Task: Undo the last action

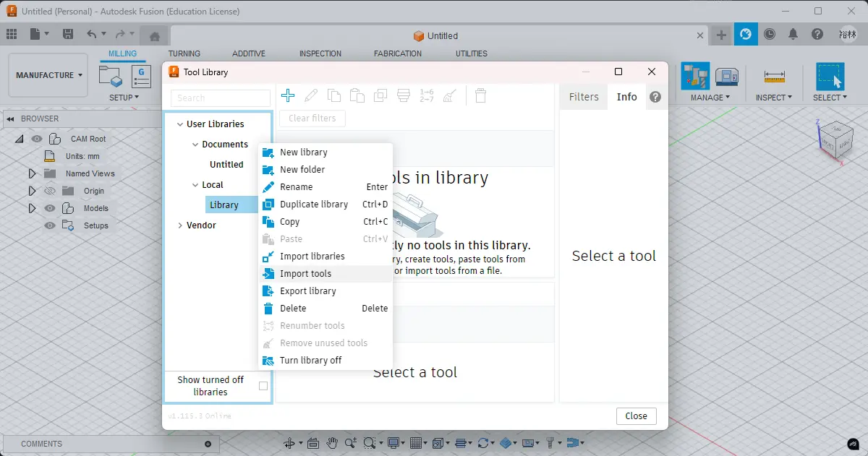Action: [91, 34]
